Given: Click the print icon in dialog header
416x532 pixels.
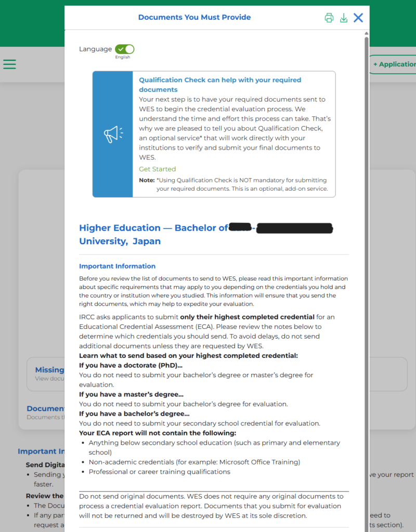Looking at the screenshot, I should (x=329, y=18).
